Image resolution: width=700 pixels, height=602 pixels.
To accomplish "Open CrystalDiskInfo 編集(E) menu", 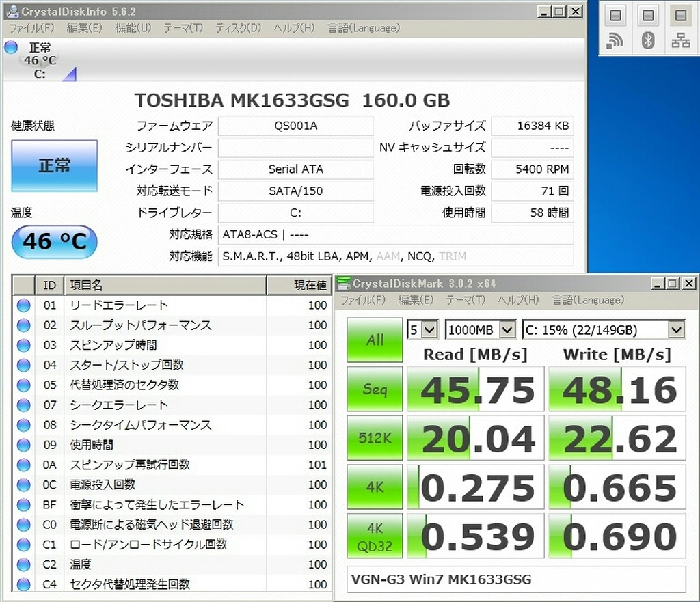I will pyautogui.click(x=84, y=28).
